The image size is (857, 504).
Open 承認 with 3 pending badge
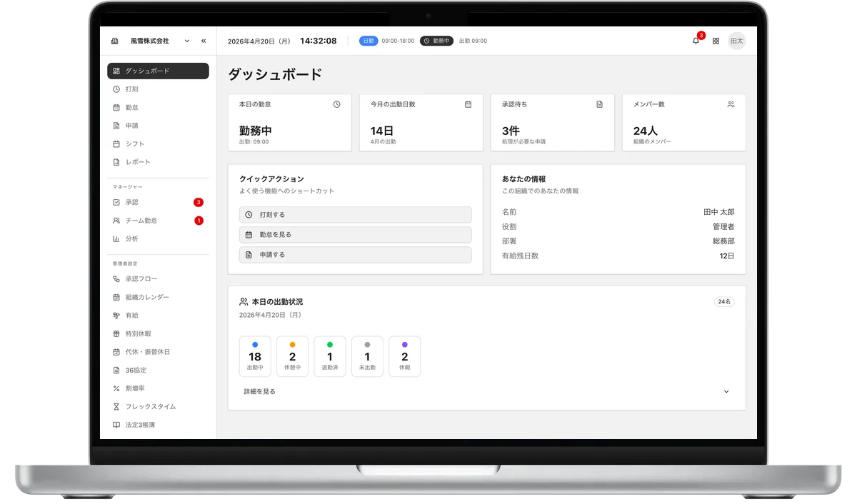[x=158, y=202]
